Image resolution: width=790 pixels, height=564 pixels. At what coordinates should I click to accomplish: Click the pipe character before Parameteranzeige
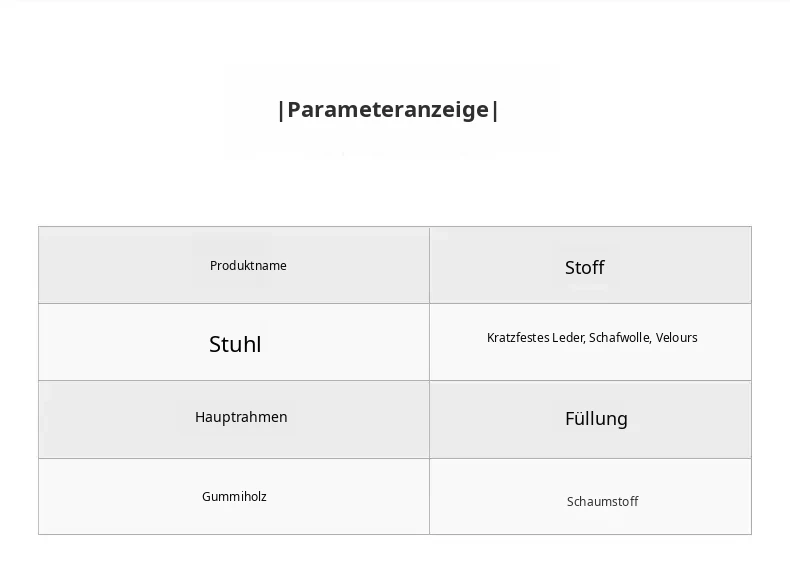(281, 110)
